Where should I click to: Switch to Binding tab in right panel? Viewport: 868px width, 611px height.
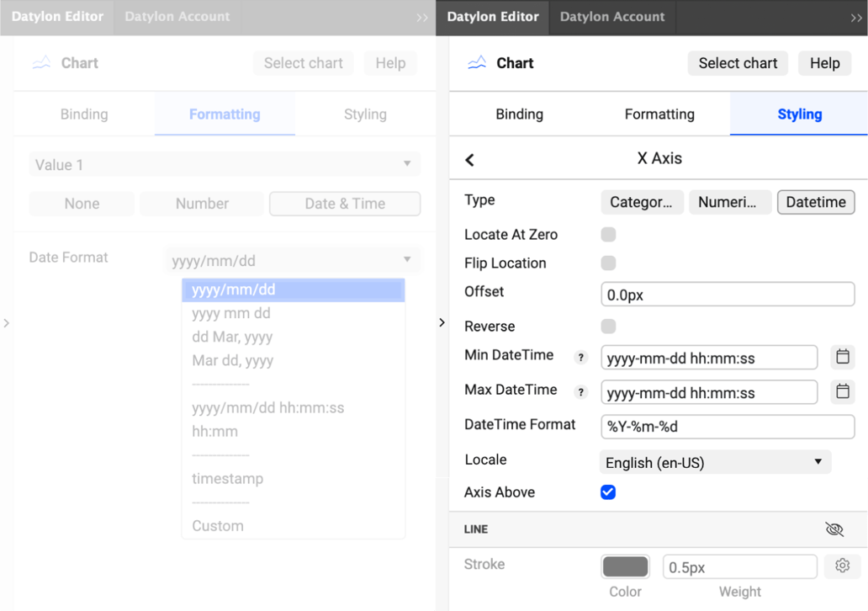(x=519, y=114)
